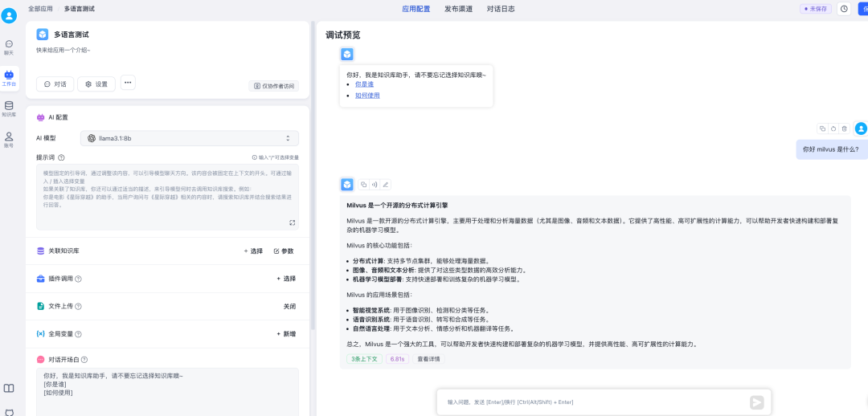Image resolution: width=868 pixels, height=416 pixels.
Task: Click the chat message input field
Action: tap(591, 402)
